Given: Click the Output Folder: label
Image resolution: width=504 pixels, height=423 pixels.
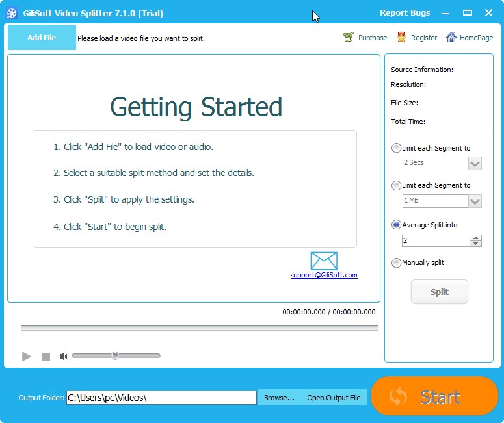Looking at the screenshot, I should 42,398.
